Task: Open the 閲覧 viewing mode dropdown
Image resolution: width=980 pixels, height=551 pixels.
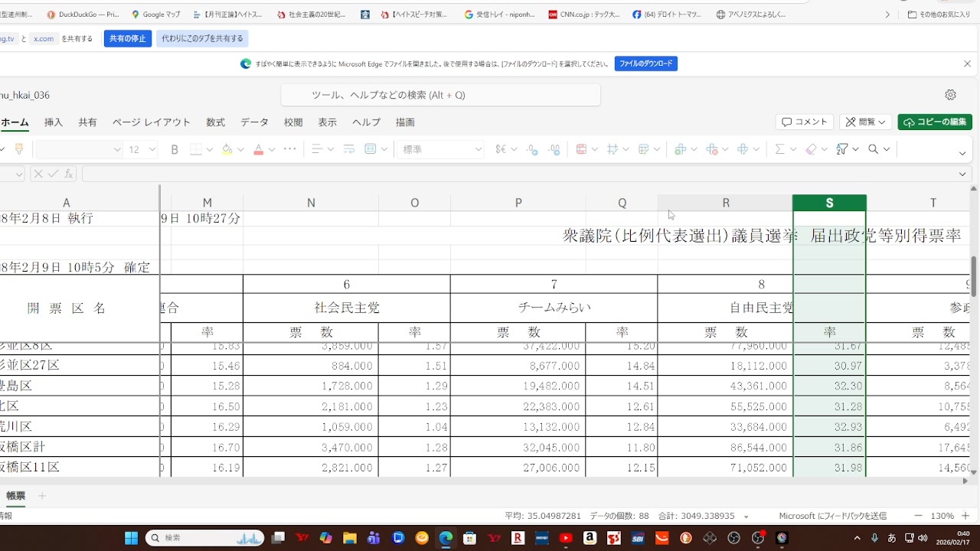Action: 866,122
